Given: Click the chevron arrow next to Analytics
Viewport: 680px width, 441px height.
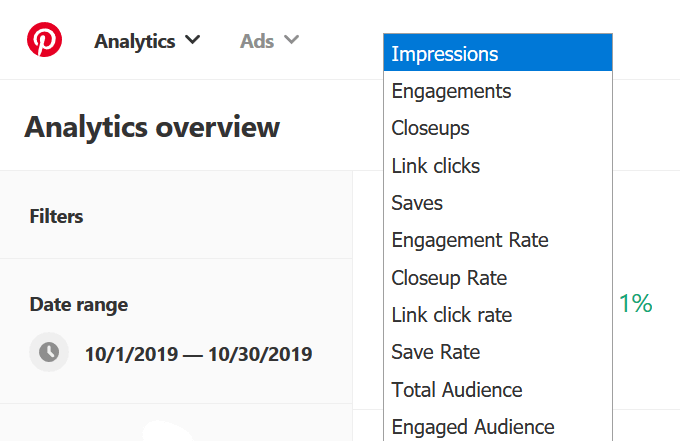Looking at the screenshot, I should point(193,40).
